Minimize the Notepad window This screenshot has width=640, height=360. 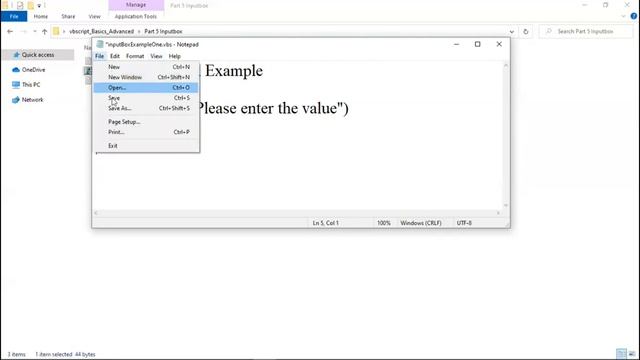456,44
